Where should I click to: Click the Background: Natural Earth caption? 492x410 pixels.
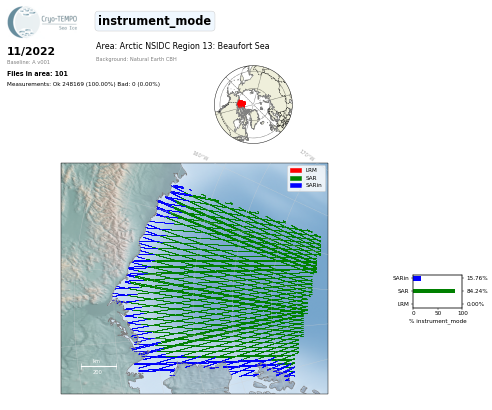pyautogui.click(x=136, y=59)
